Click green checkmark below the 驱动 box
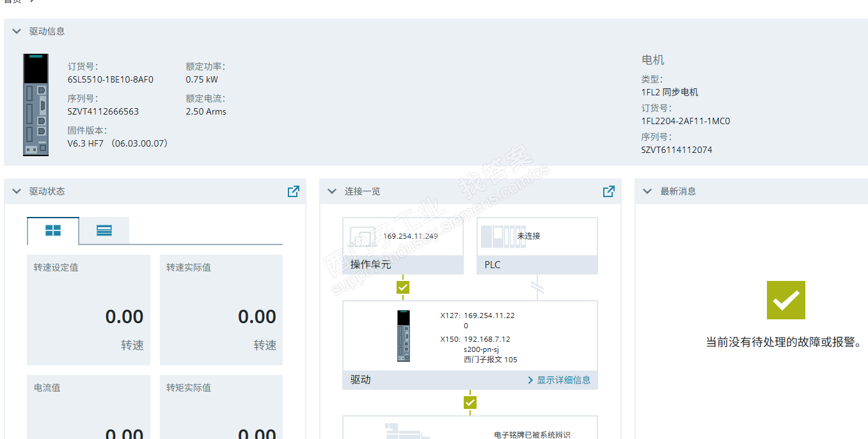Viewport: 868px width, 439px height. tap(470, 403)
